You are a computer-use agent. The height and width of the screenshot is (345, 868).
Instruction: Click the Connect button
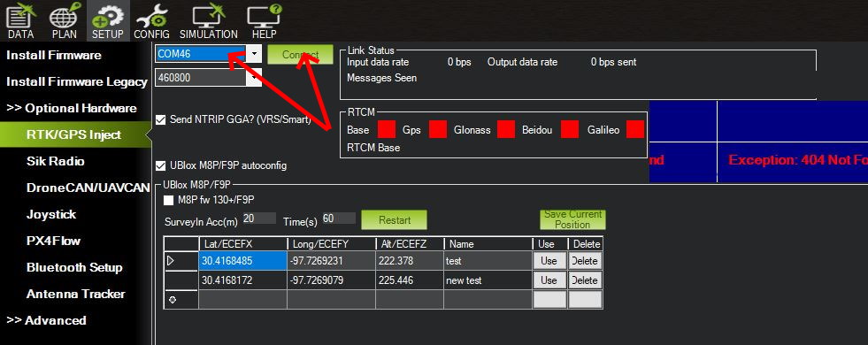tap(301, 55)
